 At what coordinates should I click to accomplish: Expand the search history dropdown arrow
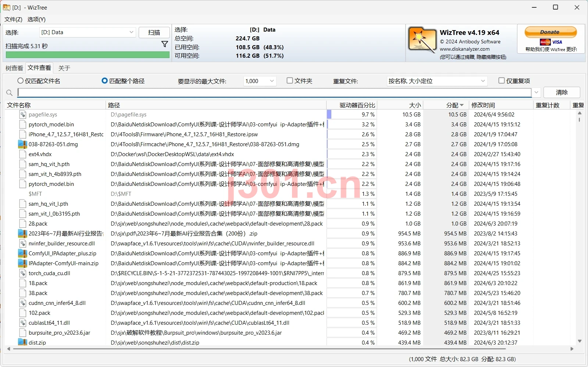pos(537,93)
